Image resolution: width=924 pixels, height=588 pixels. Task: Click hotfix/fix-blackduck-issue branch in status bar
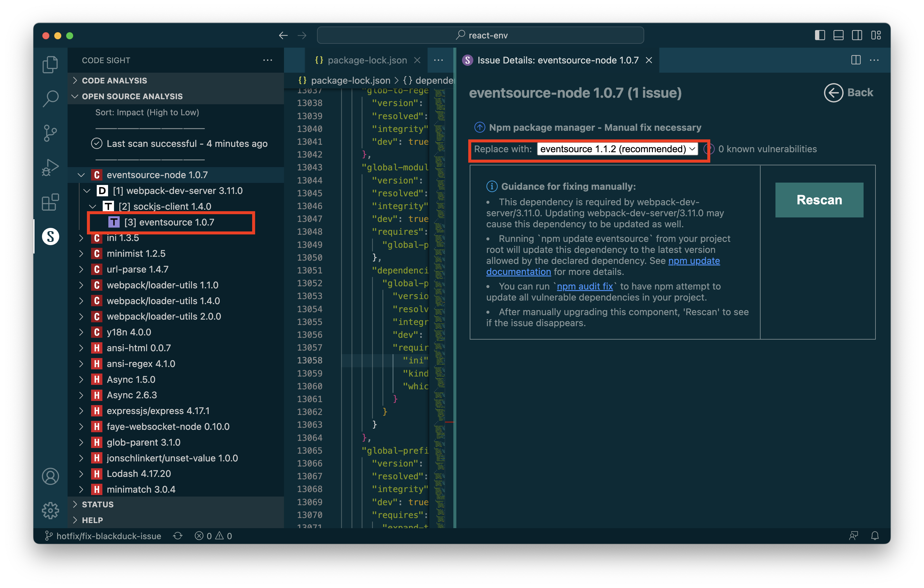click(x=103, y=536)
